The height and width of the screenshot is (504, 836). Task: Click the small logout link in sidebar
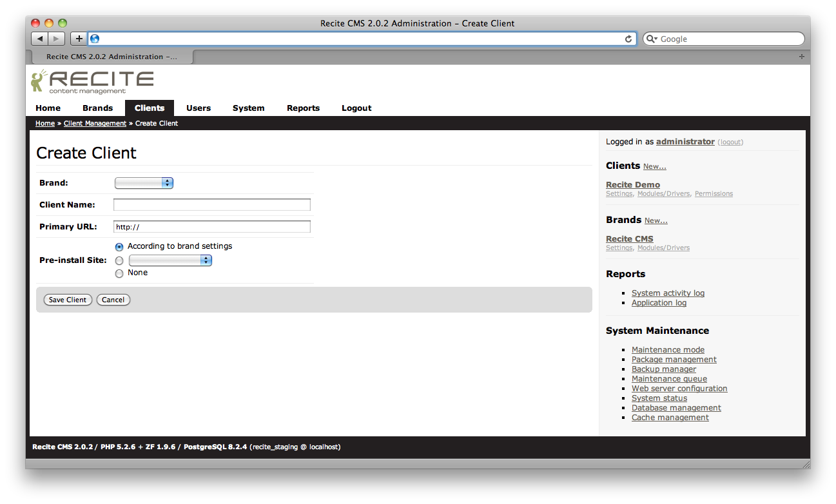(730, 142)
